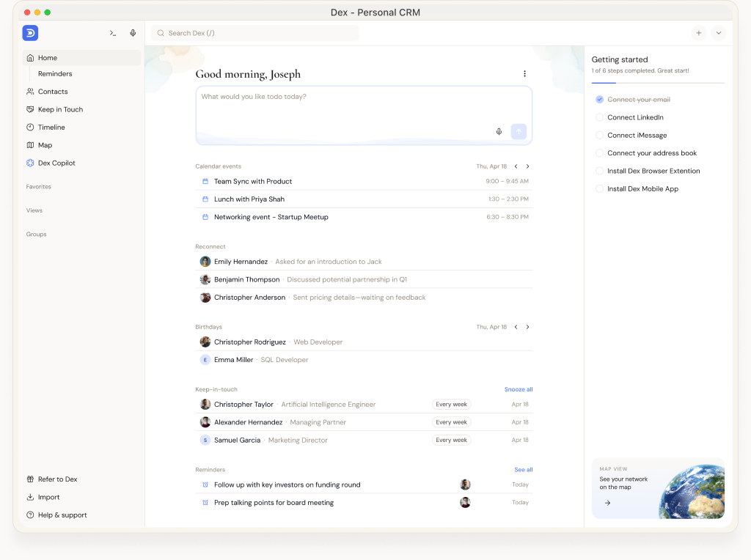This screenshot has width=751, height=560.
Task: Focus the Search Dex field
Action: coord(254,33)
